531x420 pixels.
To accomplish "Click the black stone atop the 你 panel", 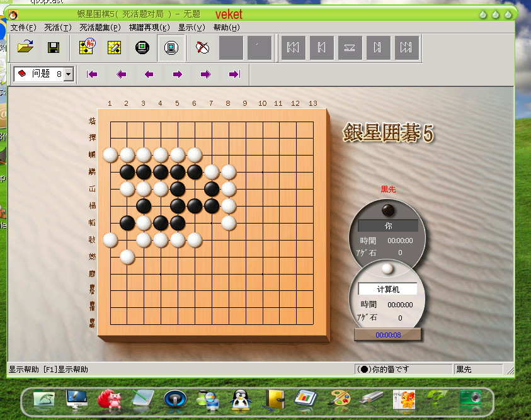I will tap(388, 210).
